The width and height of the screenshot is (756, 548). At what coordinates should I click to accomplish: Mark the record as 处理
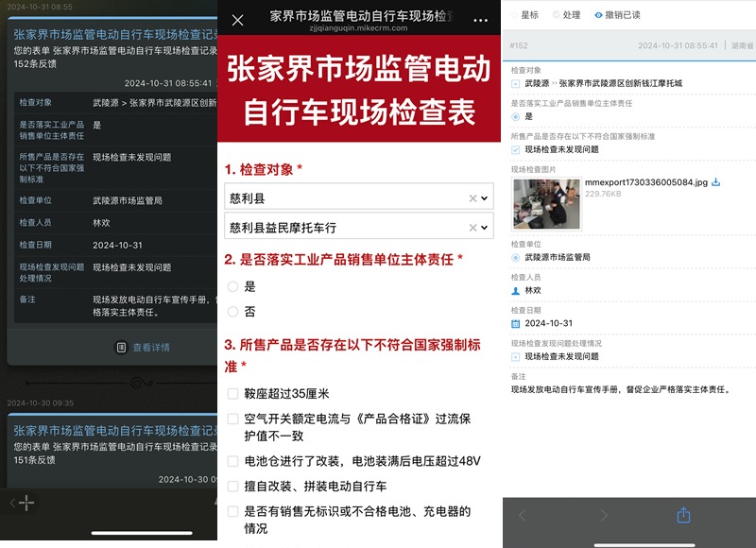click(x=564, y=15)
